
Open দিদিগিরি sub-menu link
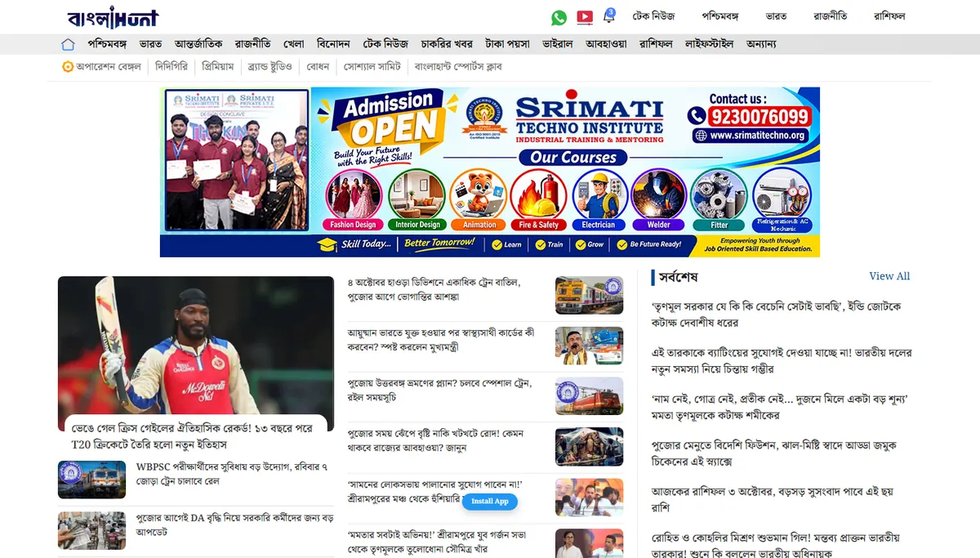pos(171,66)
